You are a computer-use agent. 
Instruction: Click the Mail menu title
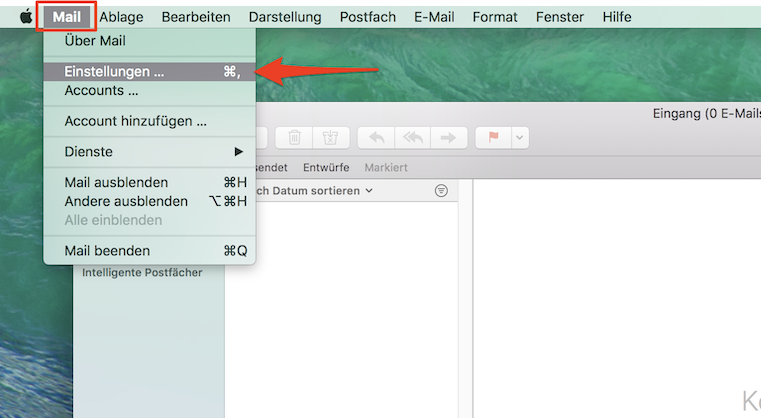(x=66, y=17)
